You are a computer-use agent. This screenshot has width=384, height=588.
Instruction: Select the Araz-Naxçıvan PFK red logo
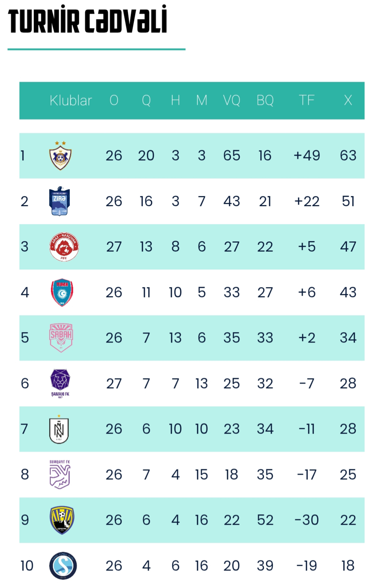tap(64, 247)
